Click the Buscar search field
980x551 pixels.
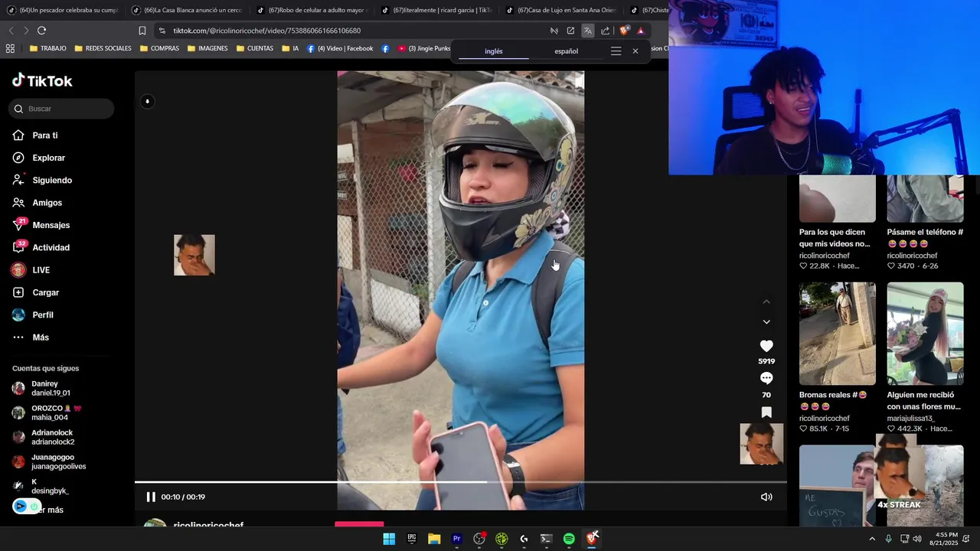click(x=61, y=109)
